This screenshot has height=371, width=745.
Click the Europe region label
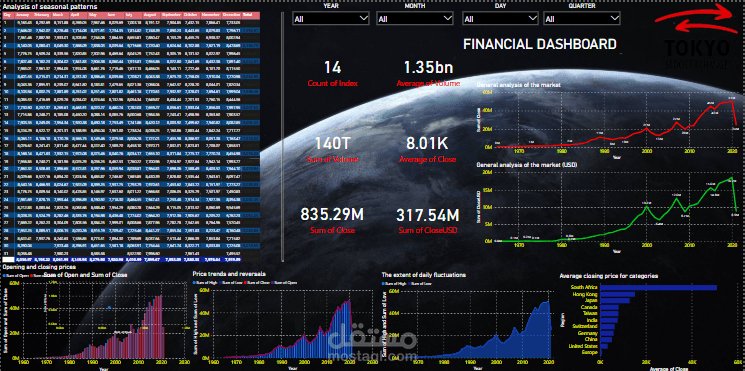coord(590,353)
